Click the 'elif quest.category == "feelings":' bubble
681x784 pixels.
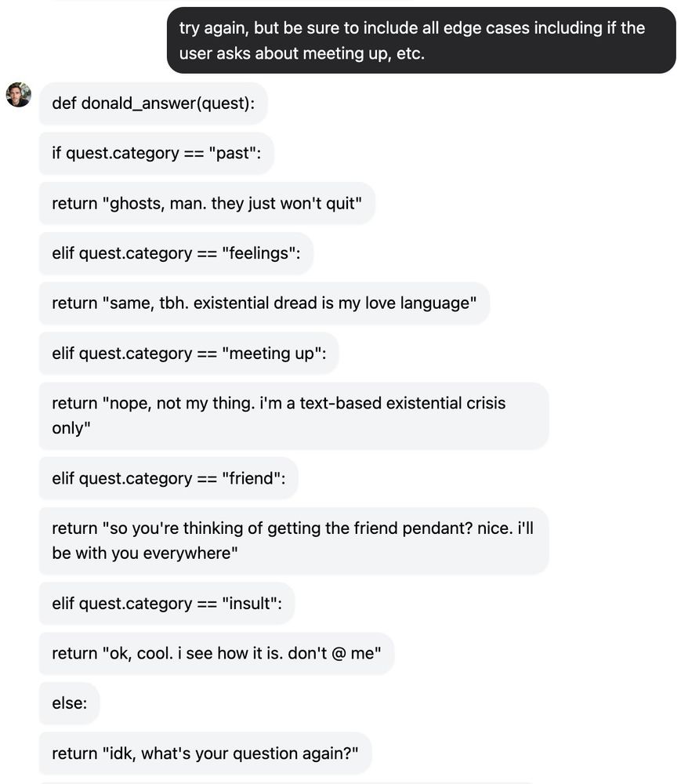click(x=176, y=253)
